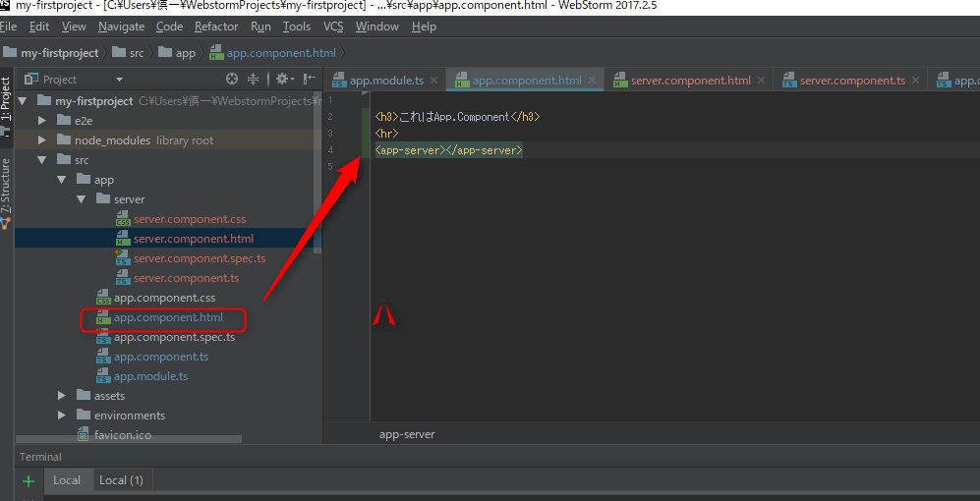The width and height of the screenshot is (980, 501).
Task: Click the app-server breadcrumb below editor
Action: pos(407,434)
